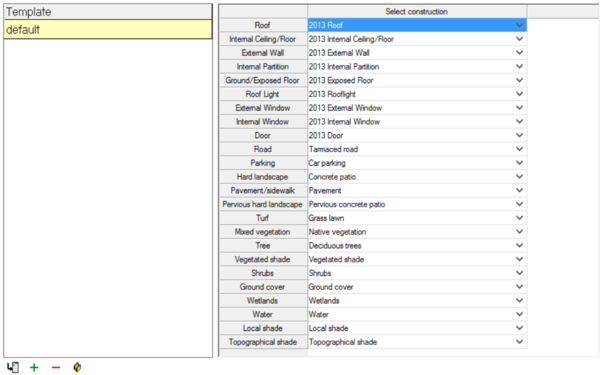Click the 'Pervious hard landscape' row label
This screenshot has width=602, height=375.
[263, 205]
